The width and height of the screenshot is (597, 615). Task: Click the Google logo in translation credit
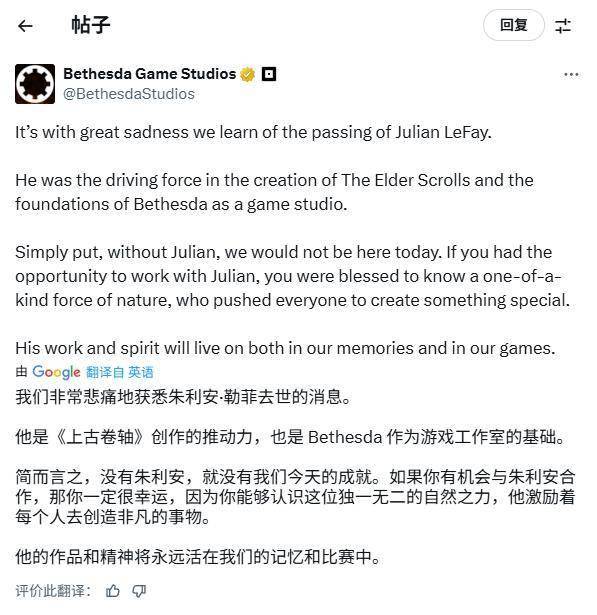pyautogui.click(x=56, y=372)
